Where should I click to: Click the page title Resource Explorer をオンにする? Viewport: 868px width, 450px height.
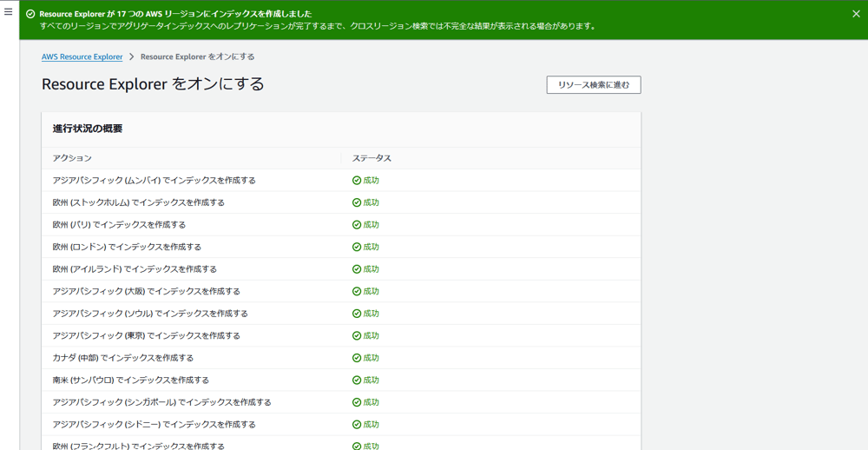(153, 84)
